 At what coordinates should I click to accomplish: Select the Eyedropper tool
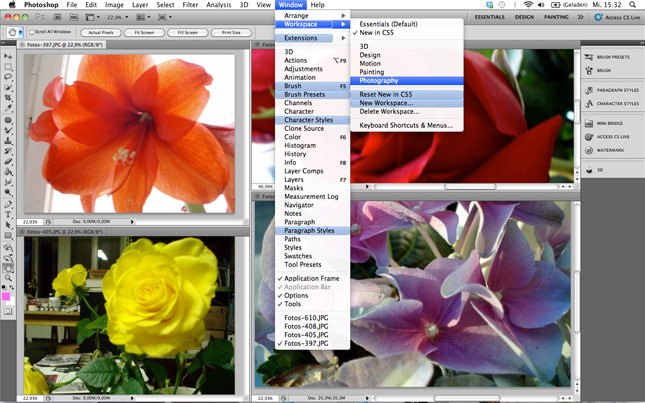[x=8, y=108]
